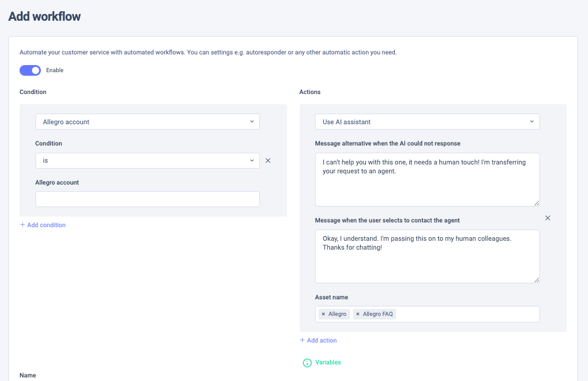The height and width of the screenshot is (381, 588).
Task: Click Add action link
Action: [322, 341]
